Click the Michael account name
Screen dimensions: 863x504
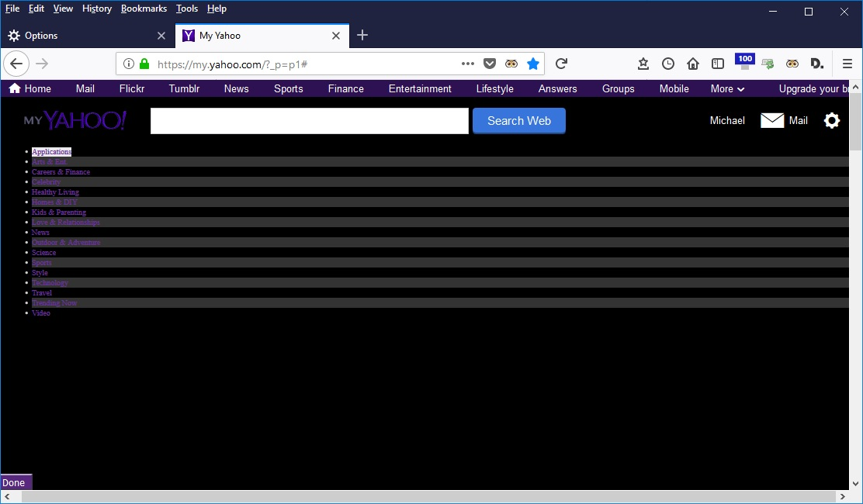727,120
